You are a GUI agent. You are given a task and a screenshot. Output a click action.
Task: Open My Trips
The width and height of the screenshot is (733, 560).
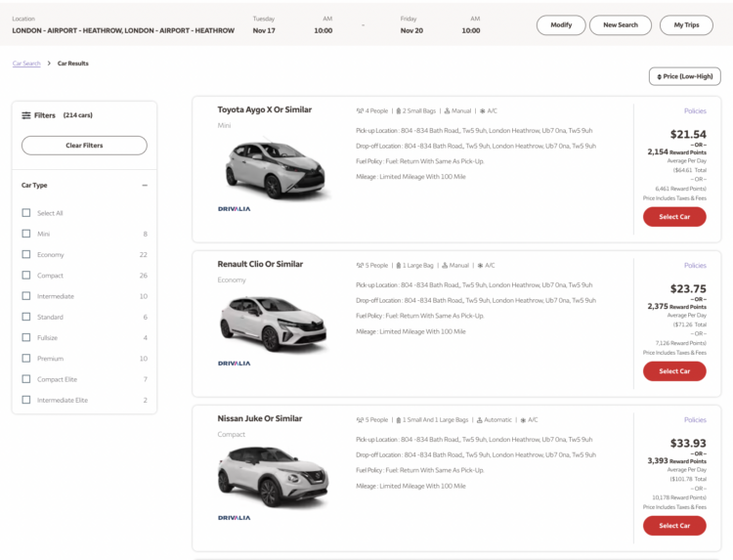tap(686, 24)
